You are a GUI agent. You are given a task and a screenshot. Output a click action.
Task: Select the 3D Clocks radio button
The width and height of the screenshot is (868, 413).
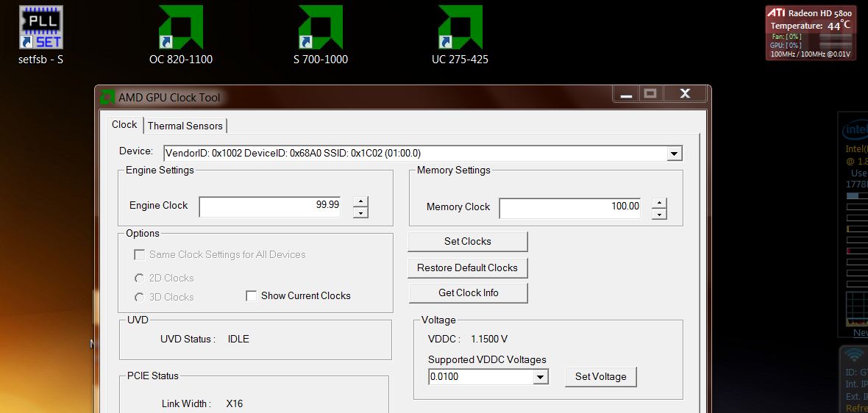(140, 298)
